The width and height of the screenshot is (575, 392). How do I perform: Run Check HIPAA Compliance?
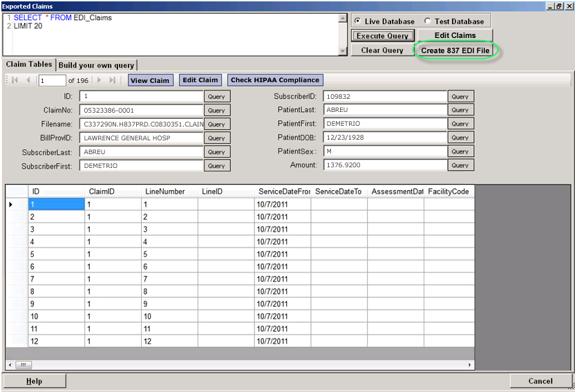point(275,80)
